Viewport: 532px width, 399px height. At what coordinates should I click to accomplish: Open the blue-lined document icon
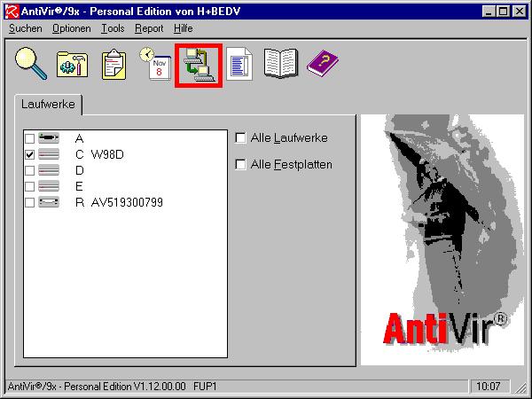click(x=239, y=64)
